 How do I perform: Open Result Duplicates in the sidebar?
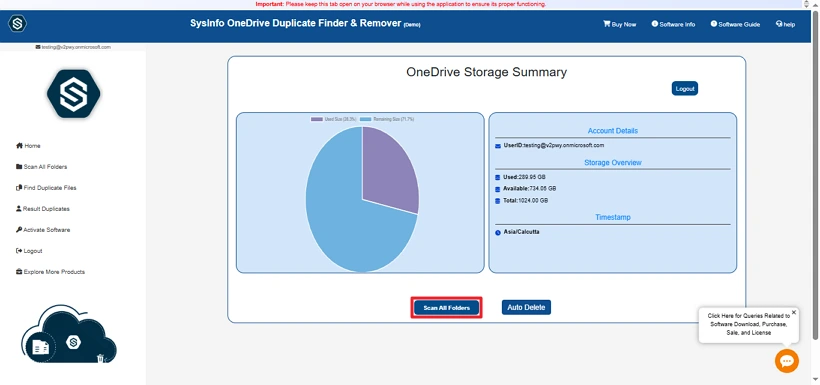click(x=42, y=209)
